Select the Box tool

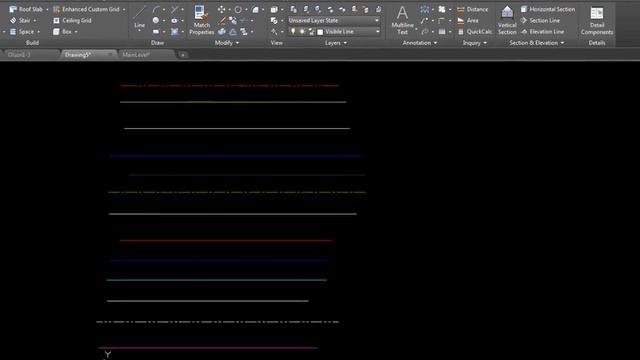(62, 31)
